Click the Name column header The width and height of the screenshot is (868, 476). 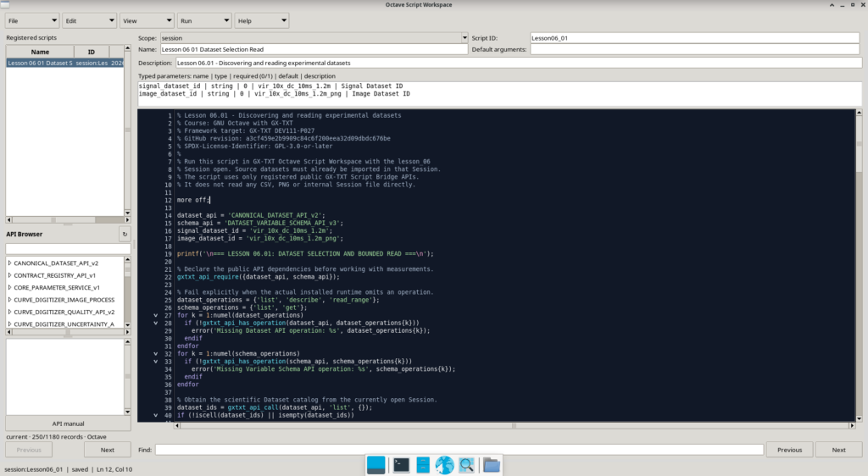[x=40, y=52]
